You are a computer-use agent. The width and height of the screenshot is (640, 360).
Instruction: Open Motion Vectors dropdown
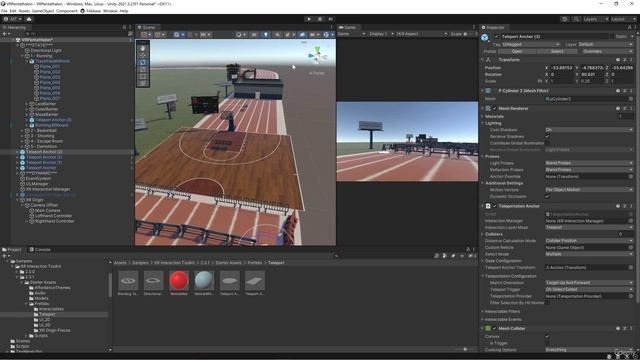589,190
